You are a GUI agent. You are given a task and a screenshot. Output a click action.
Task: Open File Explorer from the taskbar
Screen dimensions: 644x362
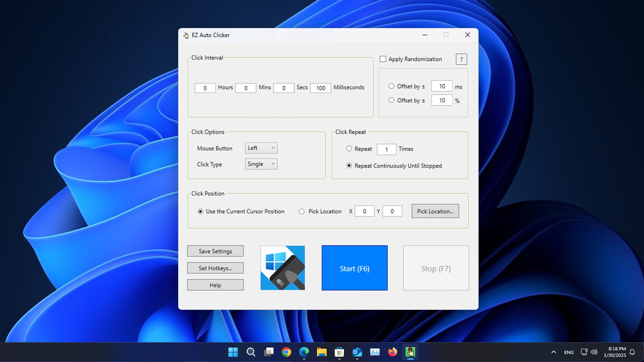pos(321,352)
